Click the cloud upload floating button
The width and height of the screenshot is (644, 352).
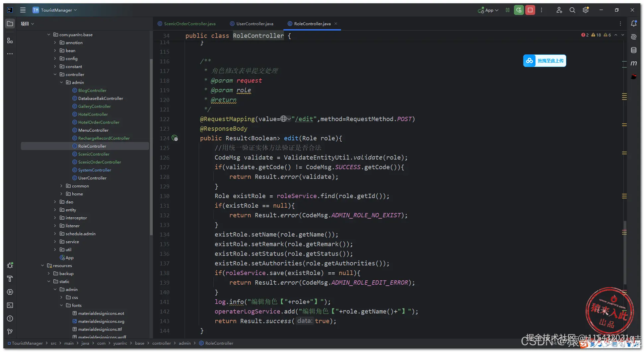544,61
